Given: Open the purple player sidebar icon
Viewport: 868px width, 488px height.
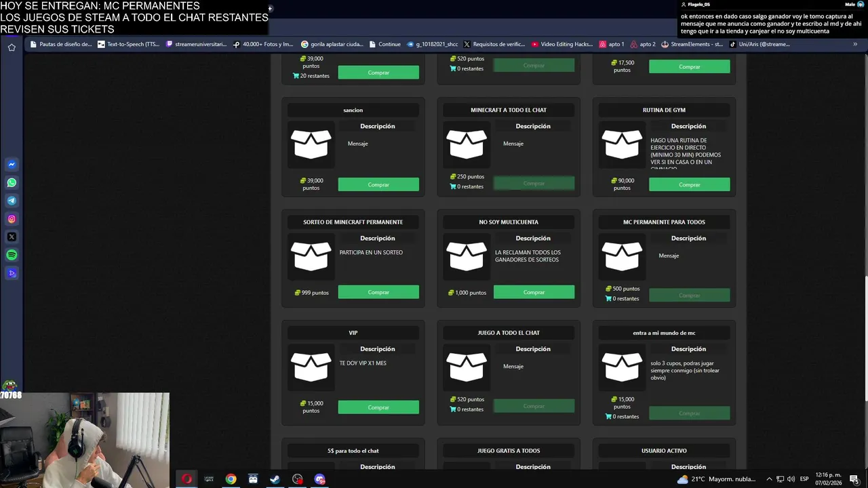Looking at the screenshot, I should click(12, 273).
